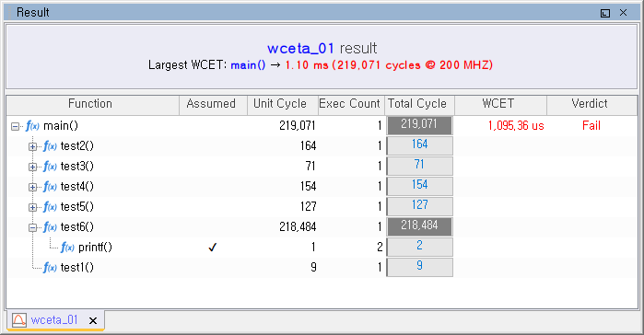Select the main() row label
The image size is (644, 335).
point(61,126)
